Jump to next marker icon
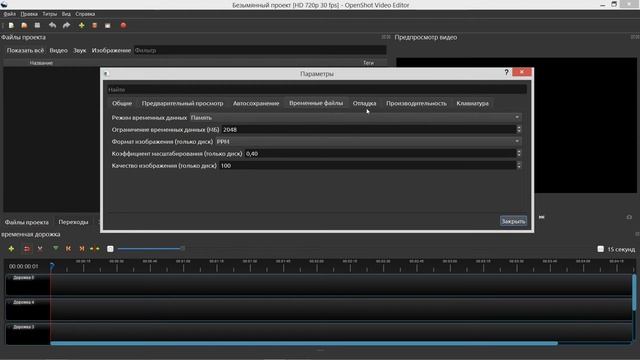The height and width of the screenshot is (360, 640). pyautogui.click(x=82, y=249)
